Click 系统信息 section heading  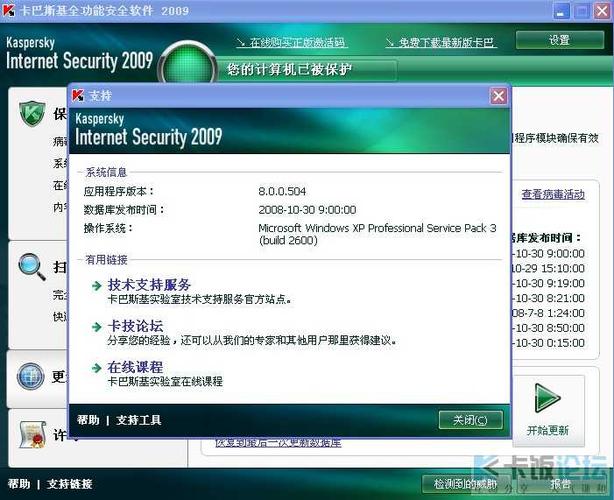106,172
